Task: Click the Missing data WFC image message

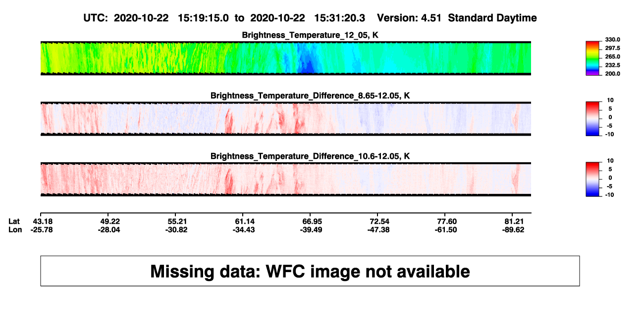Action: pos(310,271)
